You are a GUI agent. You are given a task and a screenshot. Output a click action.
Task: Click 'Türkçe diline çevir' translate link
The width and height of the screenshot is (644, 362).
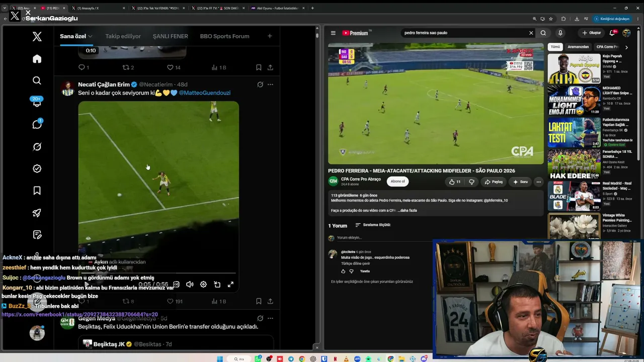355,263
